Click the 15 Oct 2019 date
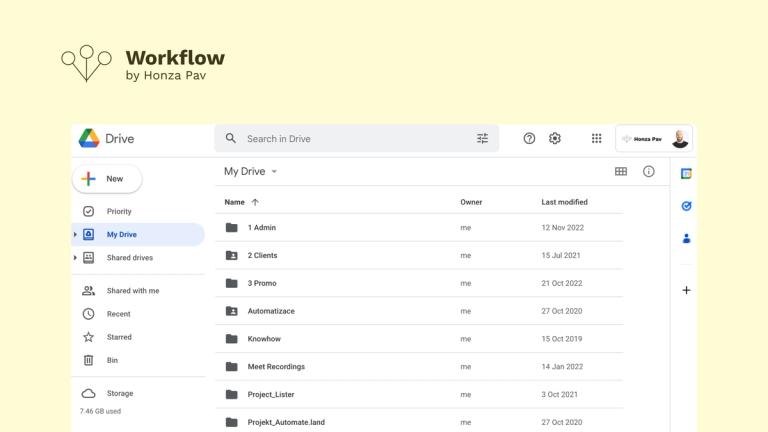The height and width of the screenshot is (432, 768). click(562, 338)
